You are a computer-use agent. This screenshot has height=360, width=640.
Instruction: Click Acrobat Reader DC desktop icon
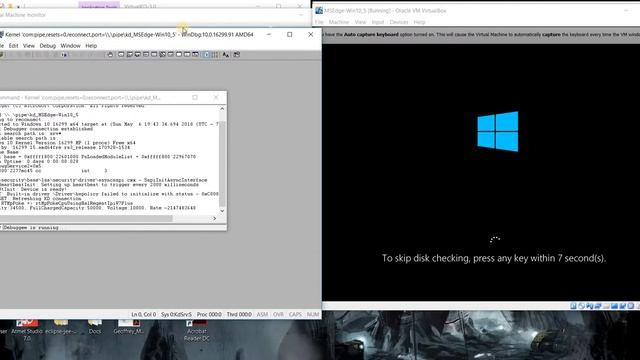[197, 331]
